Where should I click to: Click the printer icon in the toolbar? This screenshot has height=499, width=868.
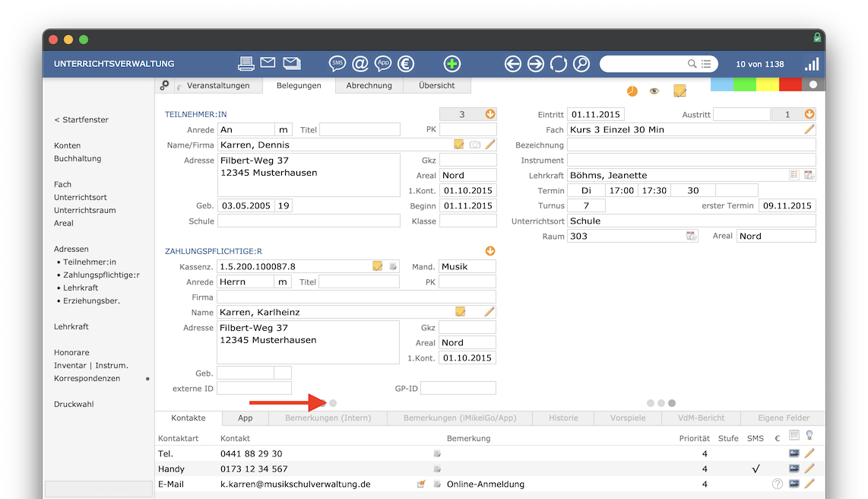pyautogui.click(x=246, y=64)
